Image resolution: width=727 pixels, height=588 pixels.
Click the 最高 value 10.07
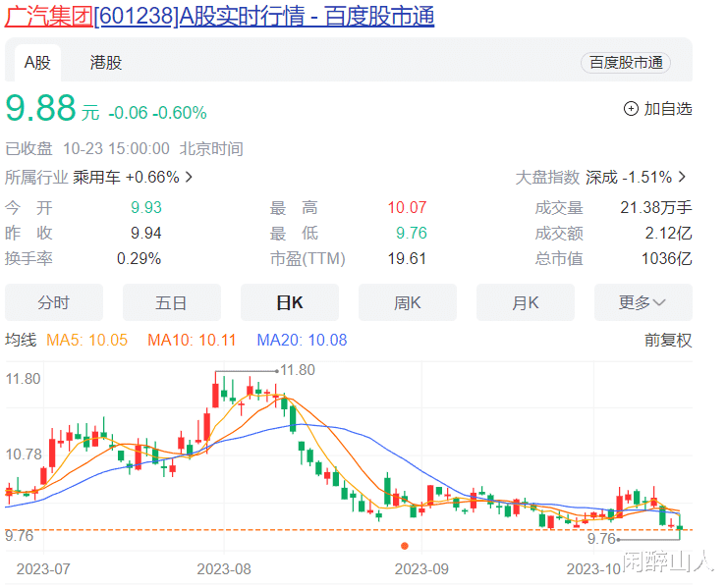click(407, 207)
